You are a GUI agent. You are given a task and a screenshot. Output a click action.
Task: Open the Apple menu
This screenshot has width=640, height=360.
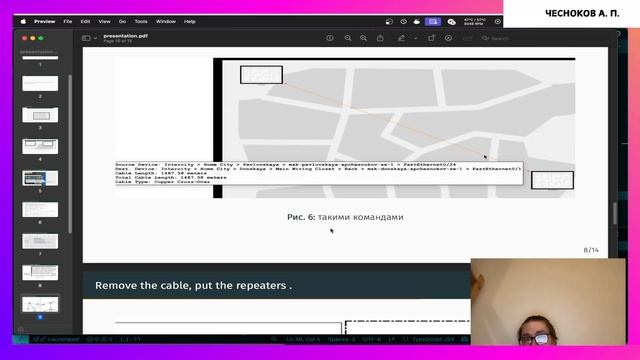[x=23, y=21]
